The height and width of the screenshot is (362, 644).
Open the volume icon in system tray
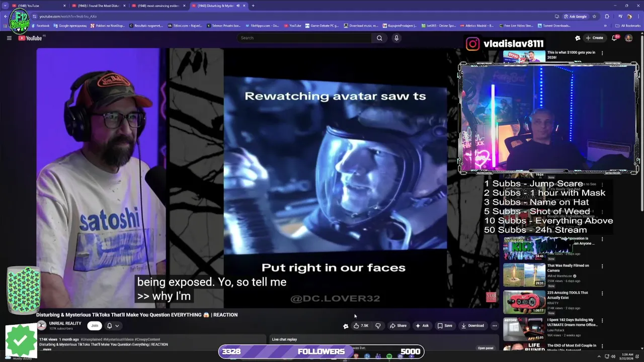click(x=613, y=356)
